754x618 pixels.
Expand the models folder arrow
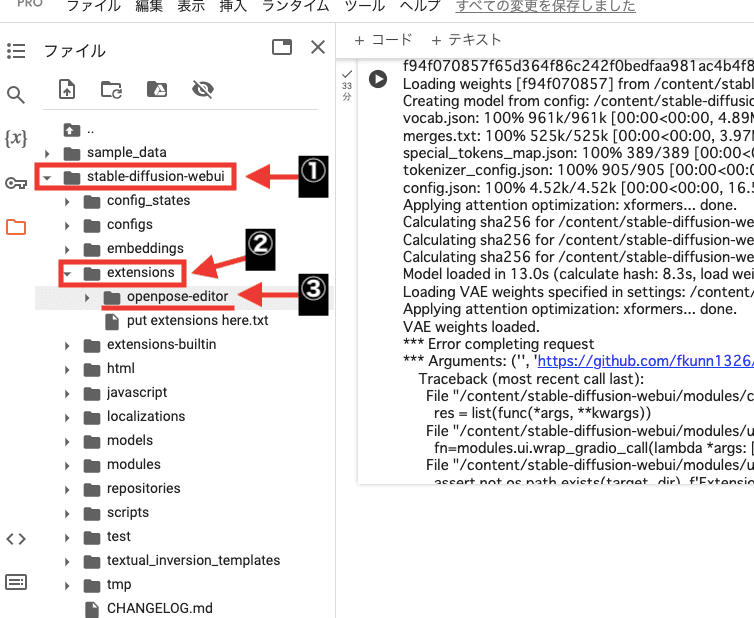[x=67, y=441]
